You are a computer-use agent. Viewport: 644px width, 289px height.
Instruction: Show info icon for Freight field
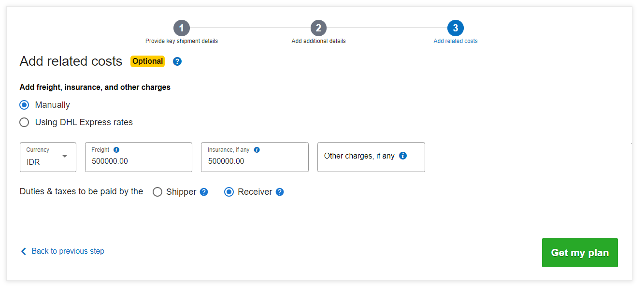click(x=116, y=150)
